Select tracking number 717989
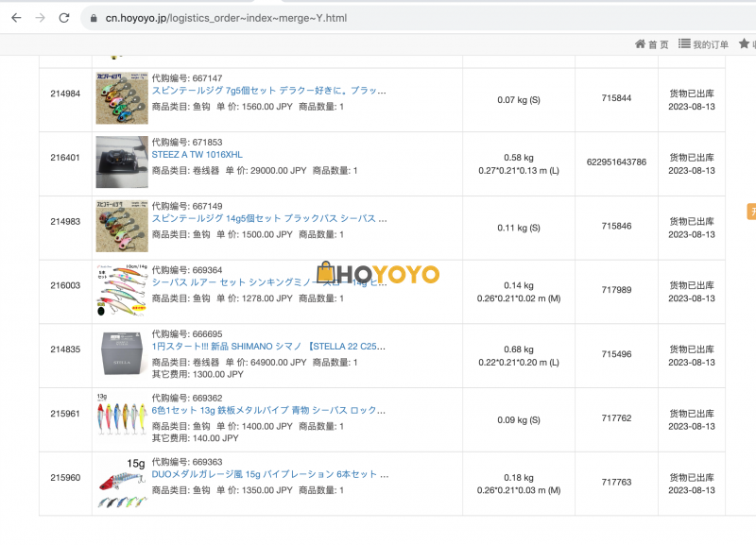The height and width of the screenshot is (545, 756). pos(616,290)
